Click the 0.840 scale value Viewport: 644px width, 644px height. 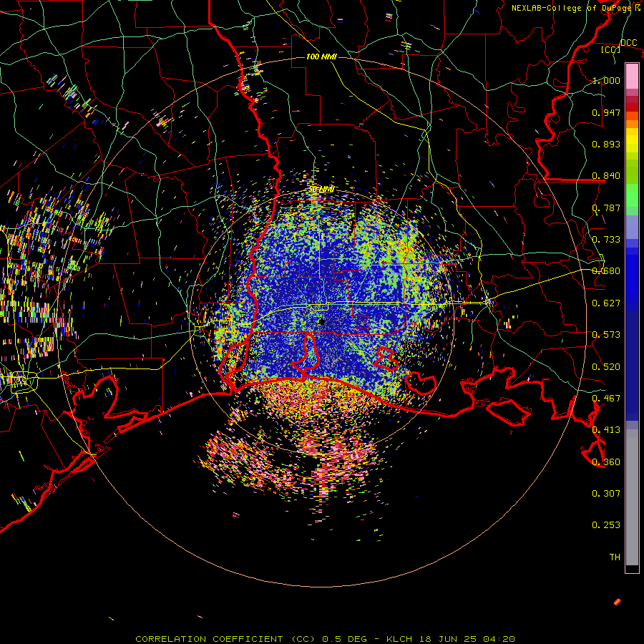tap(606, 176)
